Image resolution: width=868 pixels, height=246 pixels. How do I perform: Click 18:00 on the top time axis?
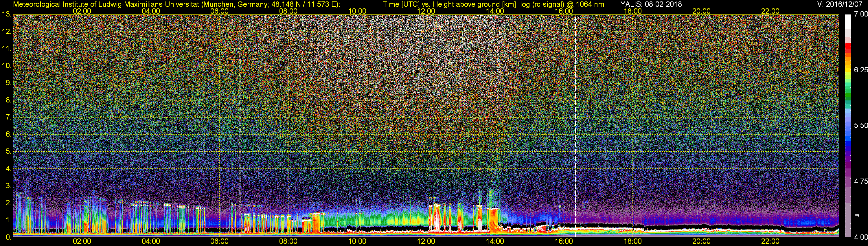[x=632, y=11]
